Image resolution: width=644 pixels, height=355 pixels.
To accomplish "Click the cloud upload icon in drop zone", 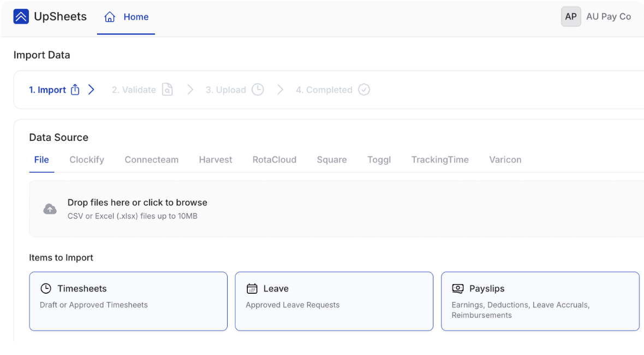I will 50,209.
